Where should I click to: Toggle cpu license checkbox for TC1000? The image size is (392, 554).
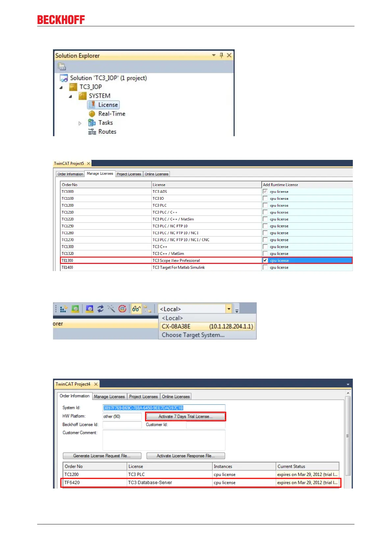(x=265, y=191)
